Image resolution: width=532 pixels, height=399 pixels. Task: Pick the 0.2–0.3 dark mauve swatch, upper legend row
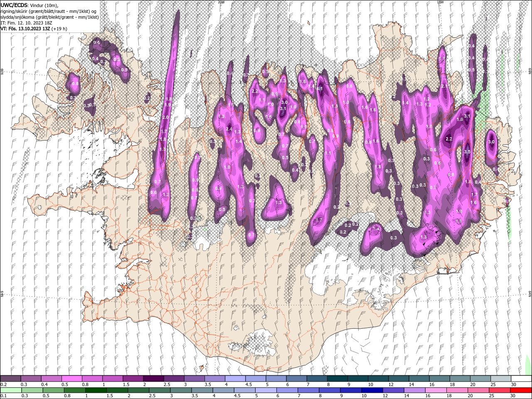click(x=10, y=378)
